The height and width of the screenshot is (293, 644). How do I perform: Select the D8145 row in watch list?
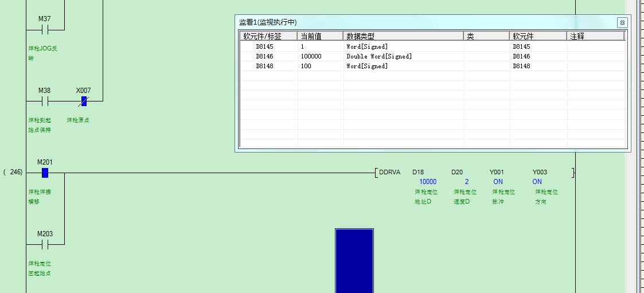[x=264, y=46]
